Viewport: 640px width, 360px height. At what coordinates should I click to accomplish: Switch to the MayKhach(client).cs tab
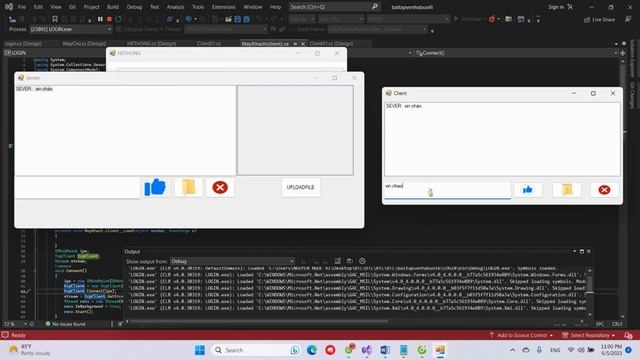point(265,43)
